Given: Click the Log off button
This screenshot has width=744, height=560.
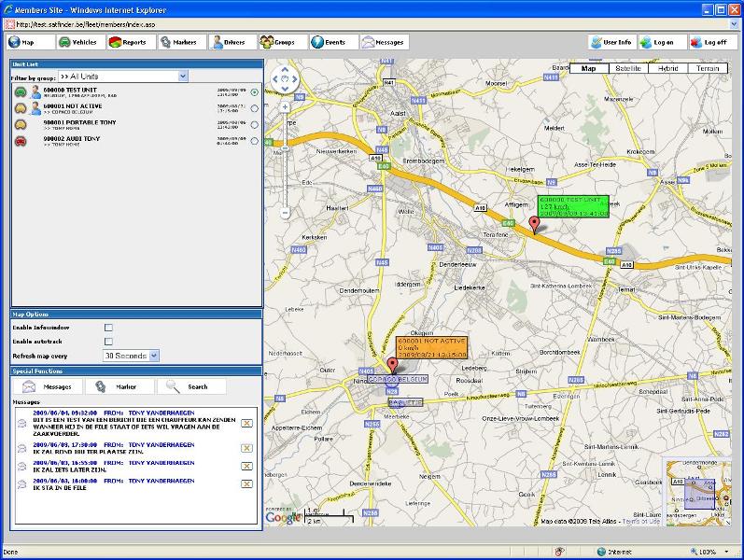Looking at the screenshot, I should pos(713,42).
